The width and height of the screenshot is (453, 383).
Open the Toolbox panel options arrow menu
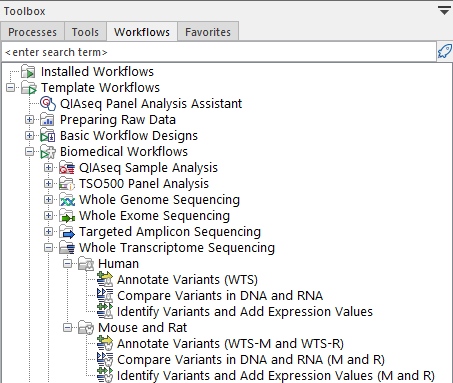tap(444, 11)
